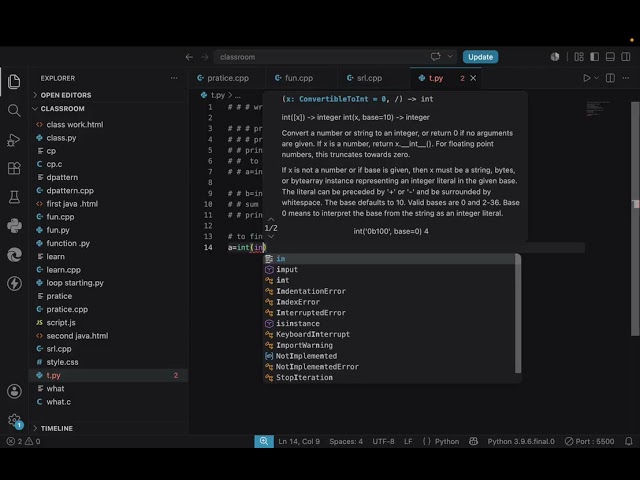Viewport: 640px width, 480px height.
Task: Click the Spaces: 4 indentation setting
Action: coord(346,441)
